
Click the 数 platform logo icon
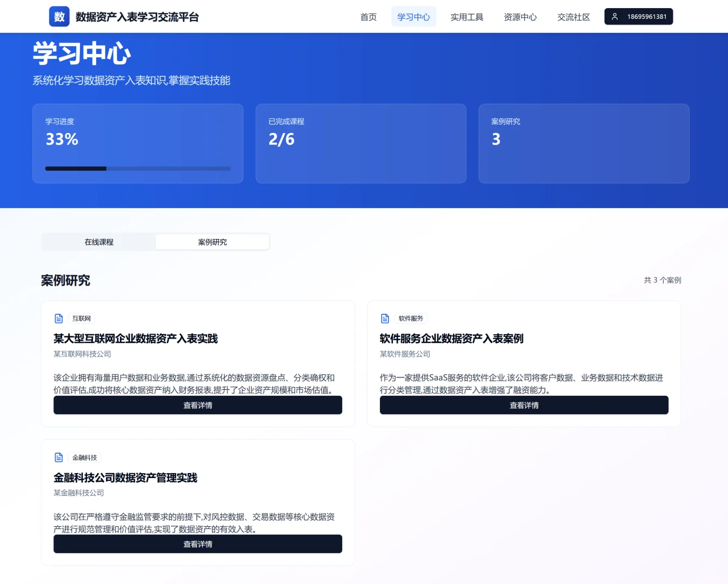point(59,16)
